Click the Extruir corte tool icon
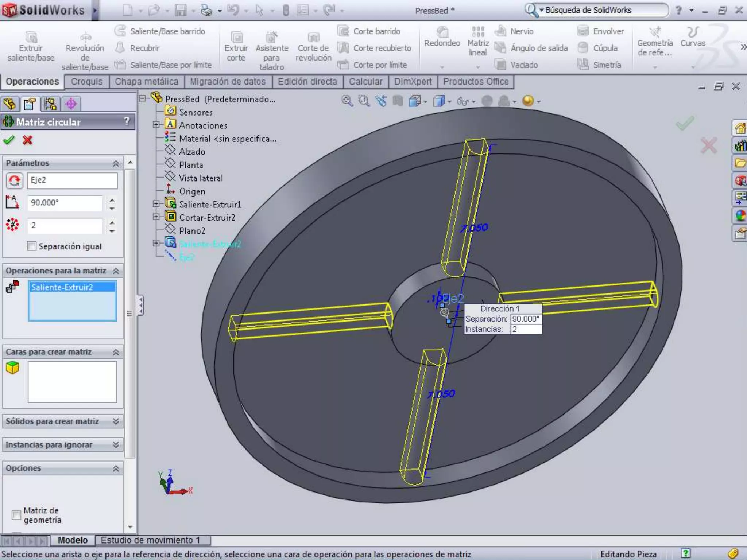This screenshot has height=560, width=747. [236, 37]
